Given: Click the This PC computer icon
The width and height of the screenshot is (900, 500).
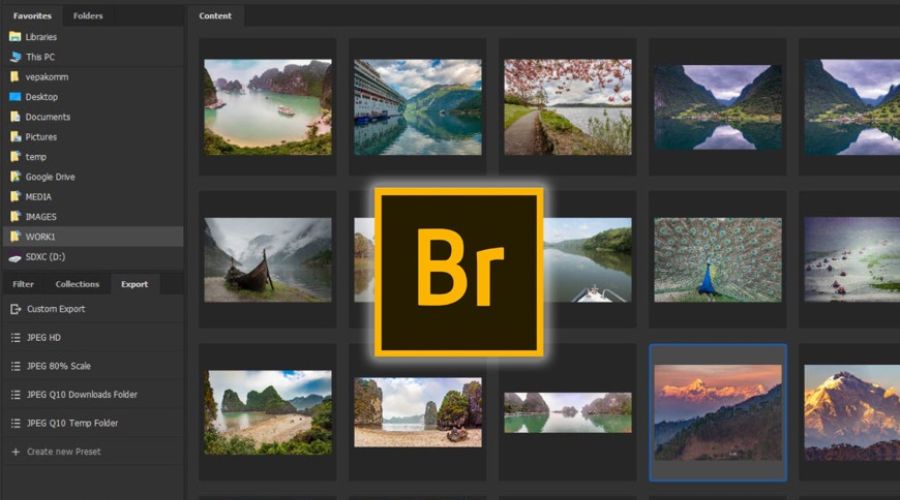Looking at the screenshot, I should pyautogui.click(x=15, y=57).
